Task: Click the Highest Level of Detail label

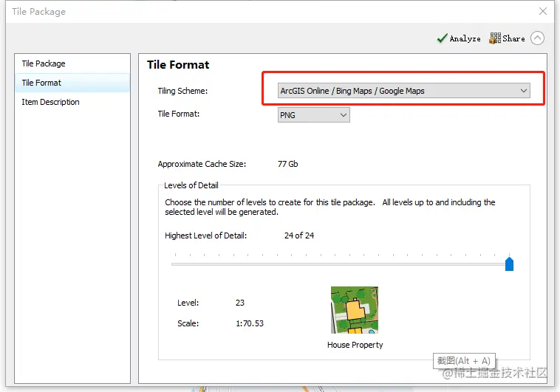Action: tap(205, 235)
